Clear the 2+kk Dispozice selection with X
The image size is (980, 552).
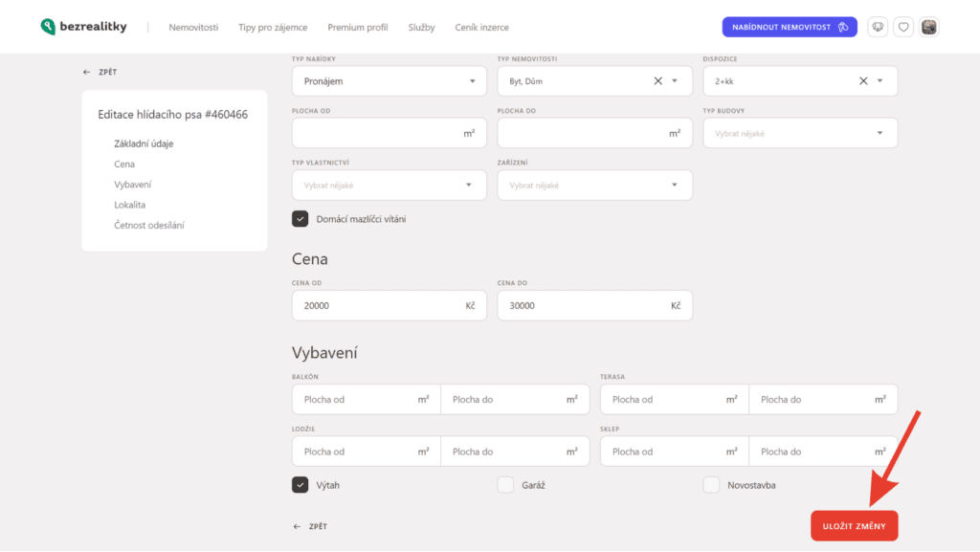[863, 81]
